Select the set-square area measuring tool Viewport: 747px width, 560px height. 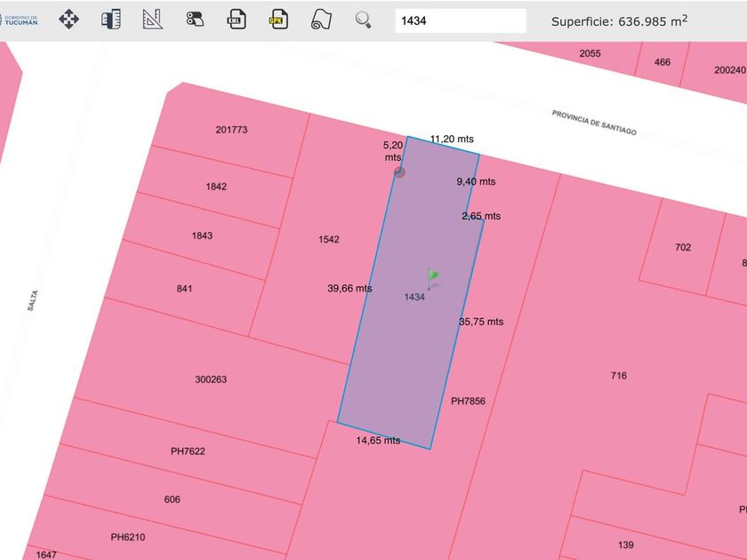[x=153, y=20]
